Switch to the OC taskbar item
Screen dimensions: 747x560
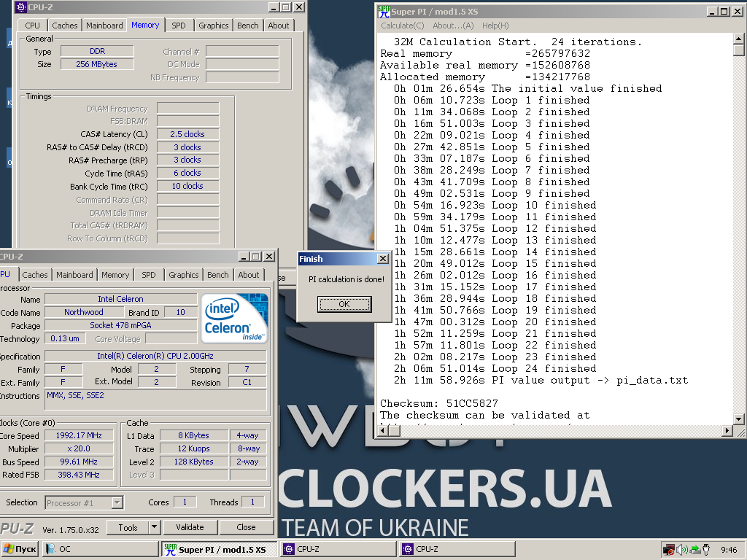tap(101, 550)
